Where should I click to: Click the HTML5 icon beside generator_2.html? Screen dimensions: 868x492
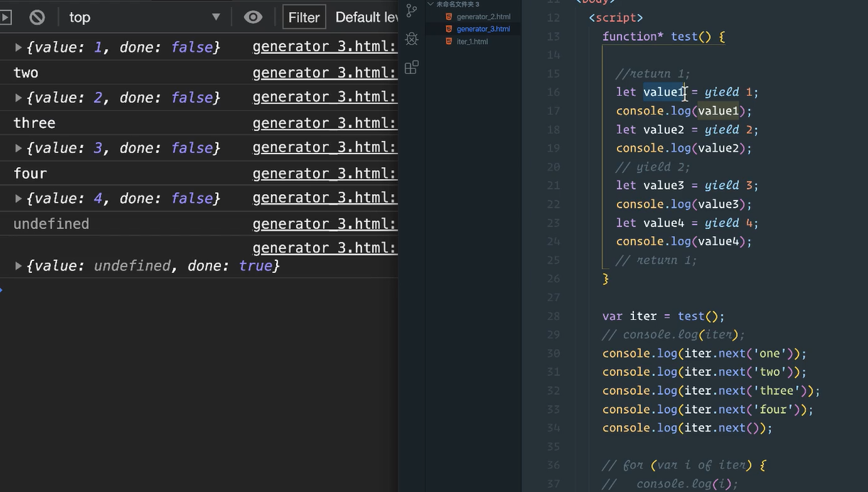click(x=449, y=16)
